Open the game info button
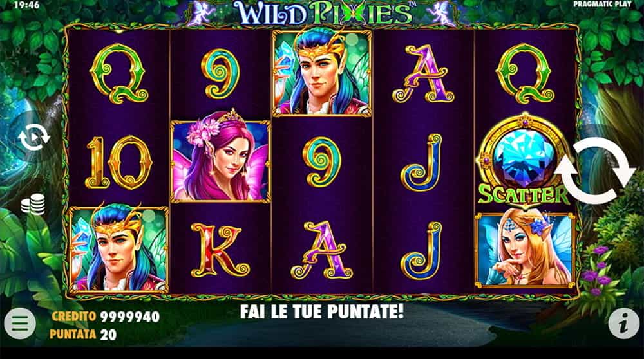 click(624, 324)
